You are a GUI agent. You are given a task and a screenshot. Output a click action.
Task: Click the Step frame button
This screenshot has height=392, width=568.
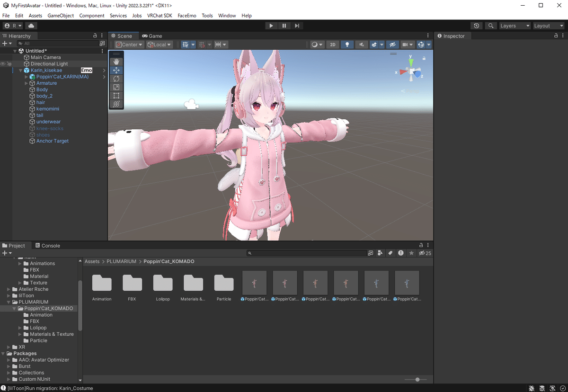click(297, 26)
